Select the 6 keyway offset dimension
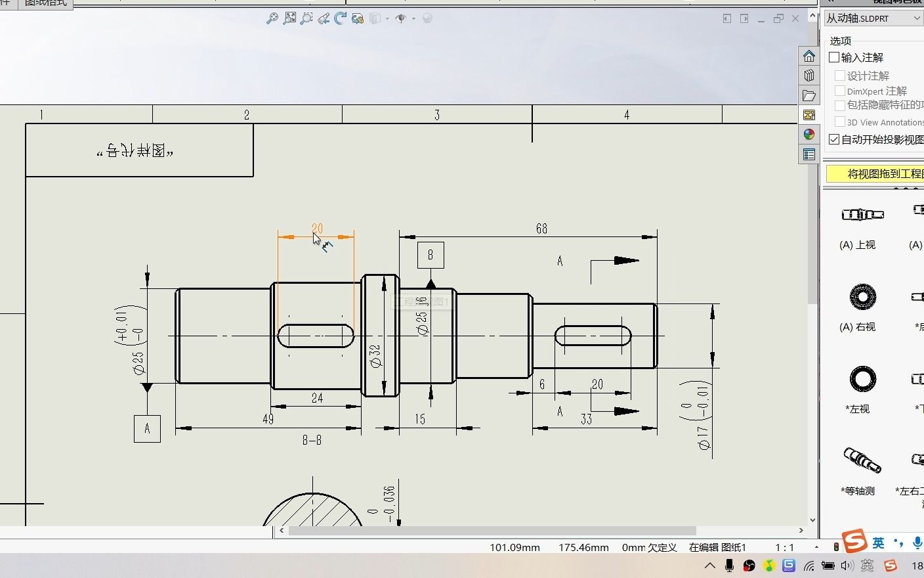Image resolution: width=924 pixels, height=578 pixels. (542, 384)
